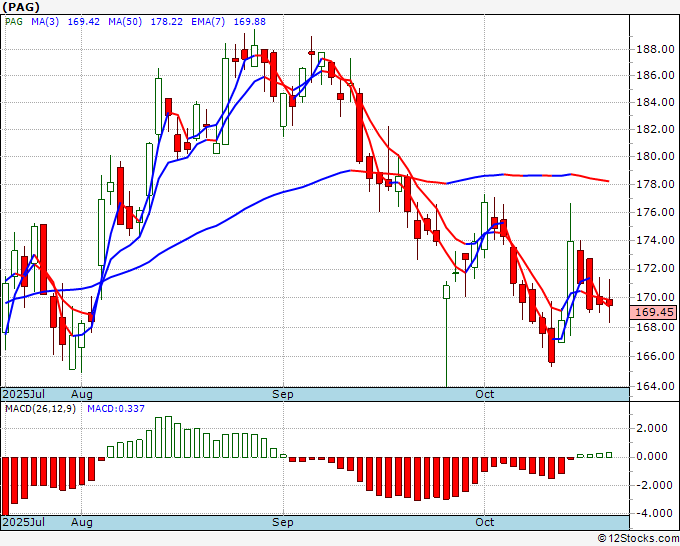Click the 164.00 price axis label
The height and width of the screenshot is (546, 680).
655,386
